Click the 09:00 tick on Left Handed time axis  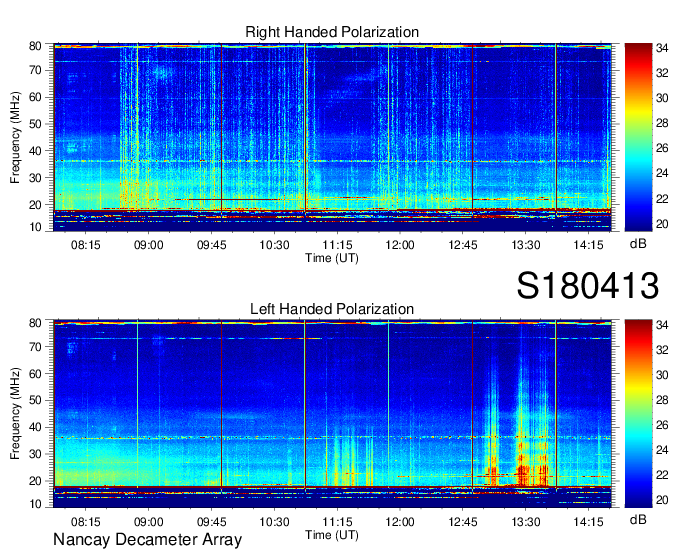148,522
